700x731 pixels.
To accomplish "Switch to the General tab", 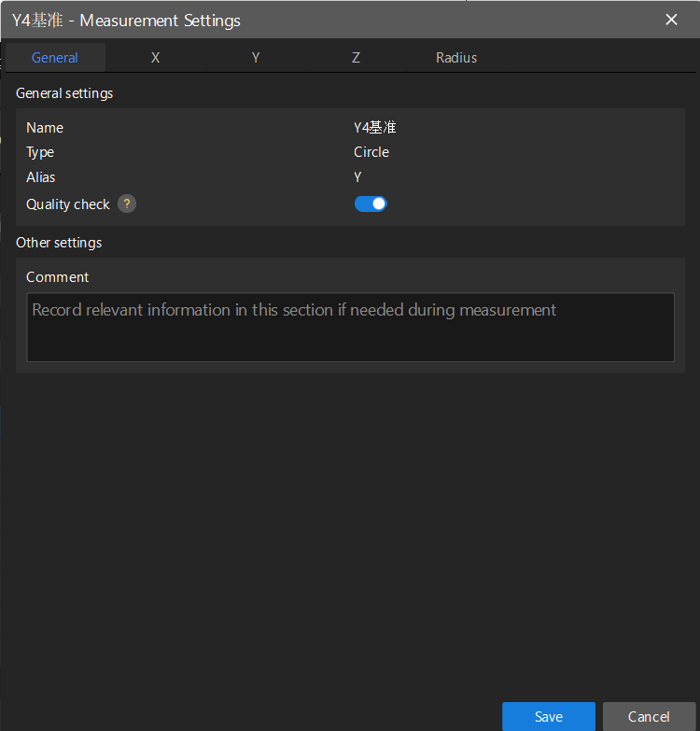I will (x=55, y=58).
